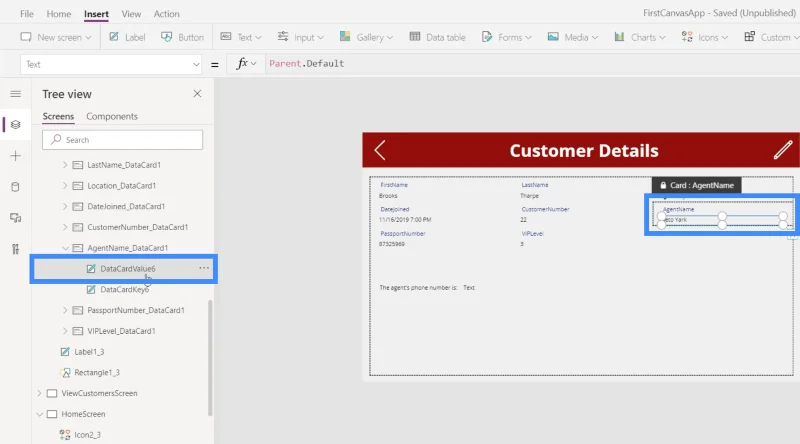Click the Data table toolbar icon
The height and width of the screenshot is (444, 800).
point(415,37)
